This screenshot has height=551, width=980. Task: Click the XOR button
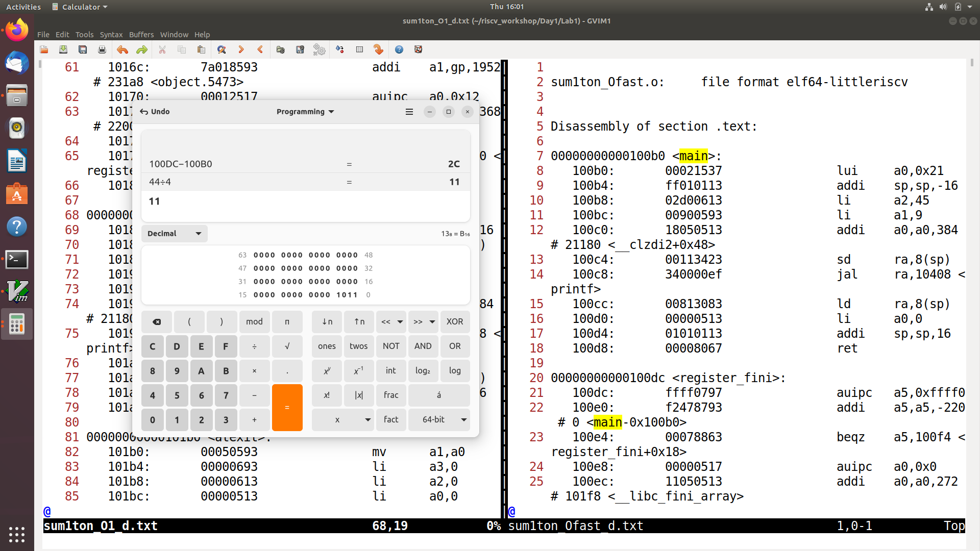pos(454,321)
